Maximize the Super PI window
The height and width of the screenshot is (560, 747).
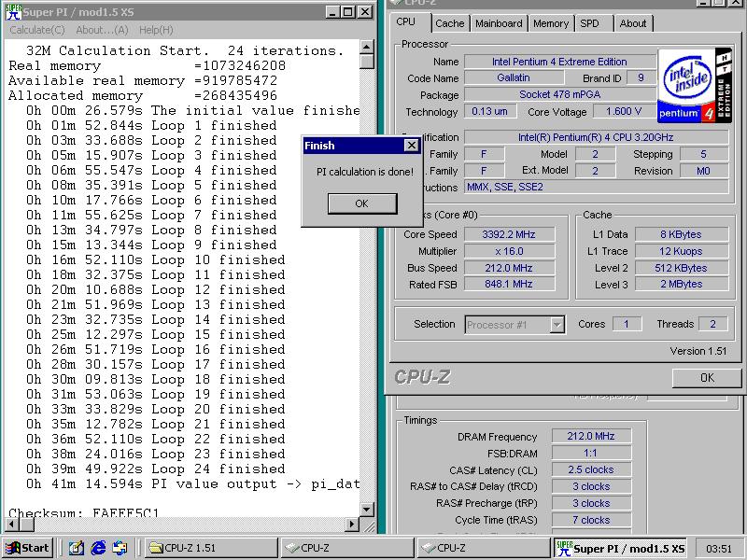348,12
